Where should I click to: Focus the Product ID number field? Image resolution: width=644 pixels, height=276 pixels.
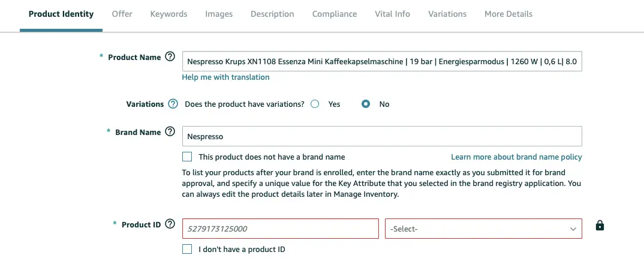[281, 229]
